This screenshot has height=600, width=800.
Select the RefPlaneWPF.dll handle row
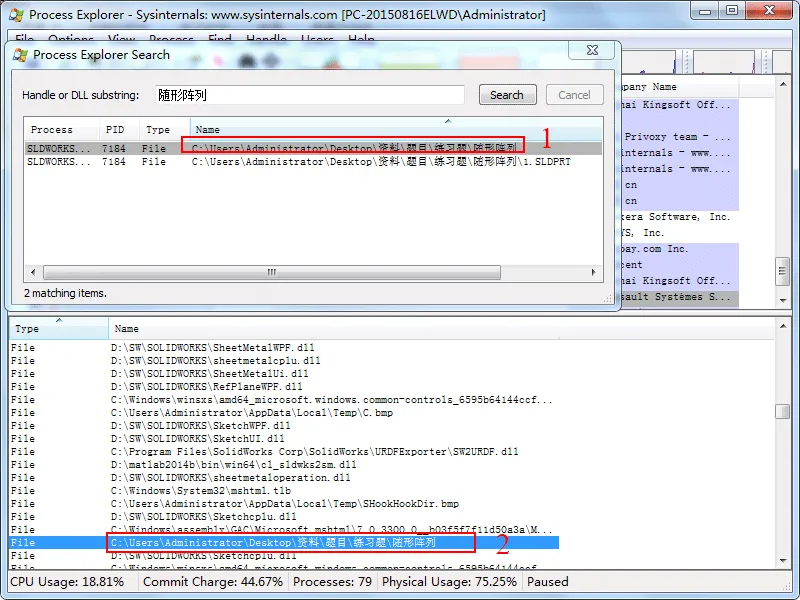(284, 387)
